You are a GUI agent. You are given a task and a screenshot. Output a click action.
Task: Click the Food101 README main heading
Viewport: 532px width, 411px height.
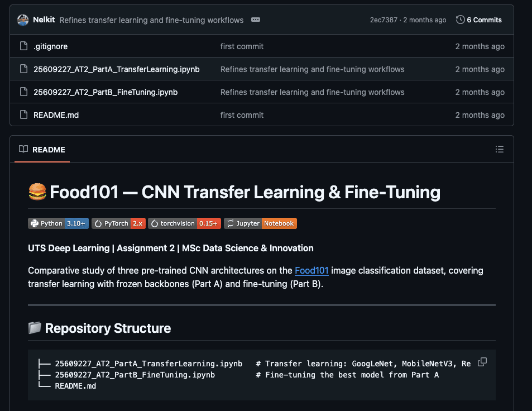(x=234, y=192)
